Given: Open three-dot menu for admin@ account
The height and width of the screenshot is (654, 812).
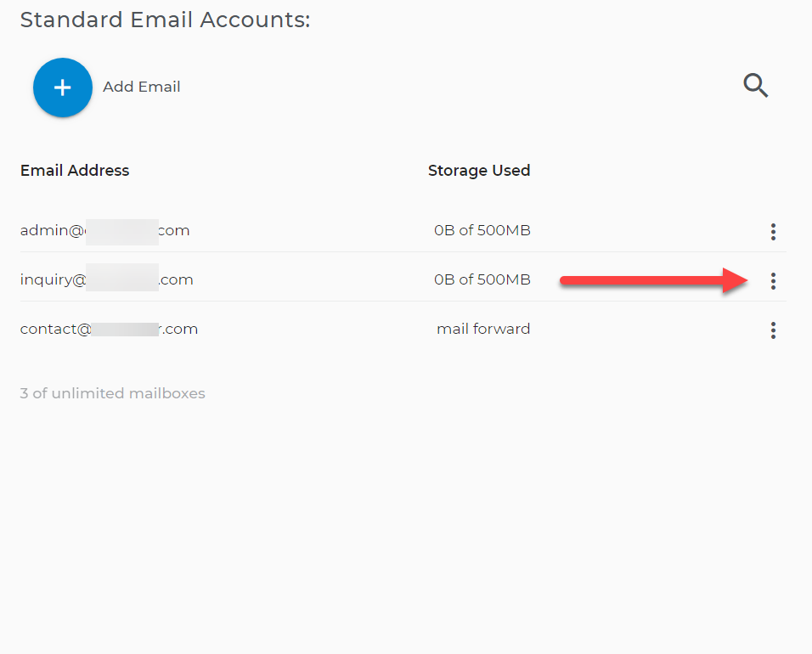Looking at the screenshot, I should (x=772, y=232).
